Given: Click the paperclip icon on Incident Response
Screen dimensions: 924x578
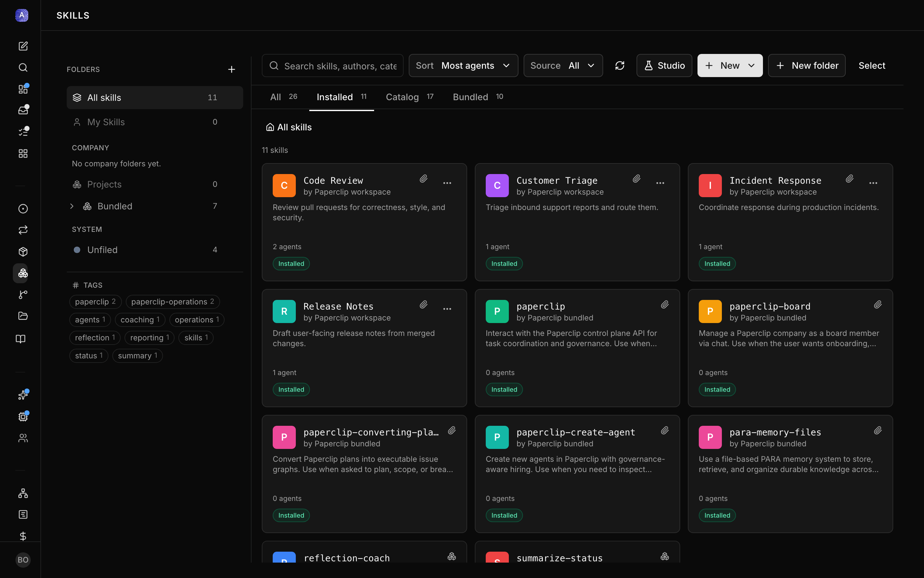Looking at the screenshot, I should [850, 179].
